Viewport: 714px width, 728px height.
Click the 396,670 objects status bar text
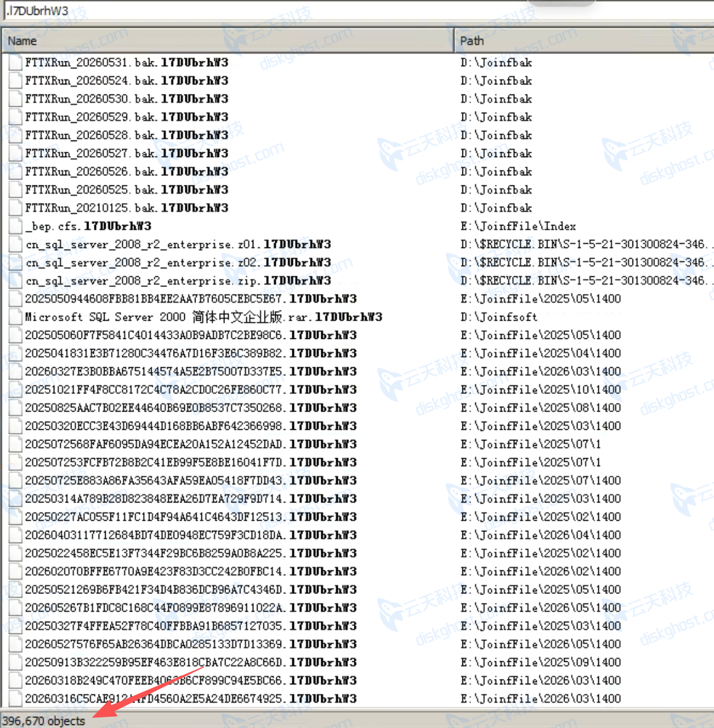(x=44, y=721)
